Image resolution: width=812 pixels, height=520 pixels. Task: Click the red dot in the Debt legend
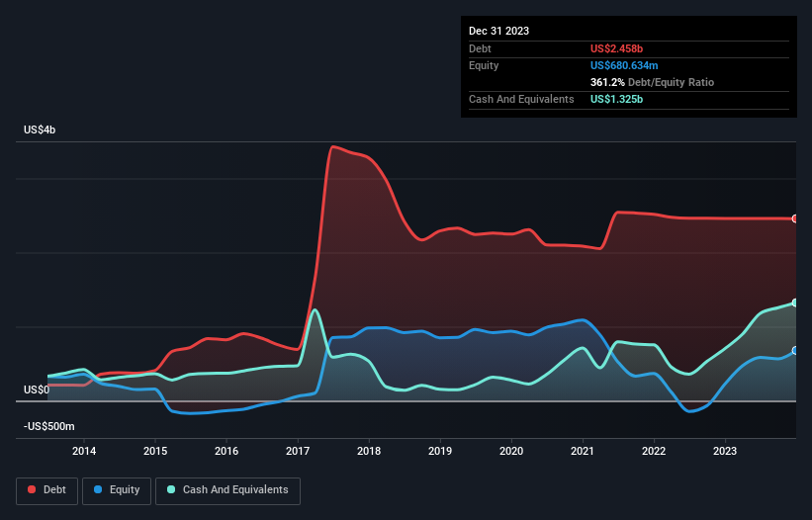32,489
